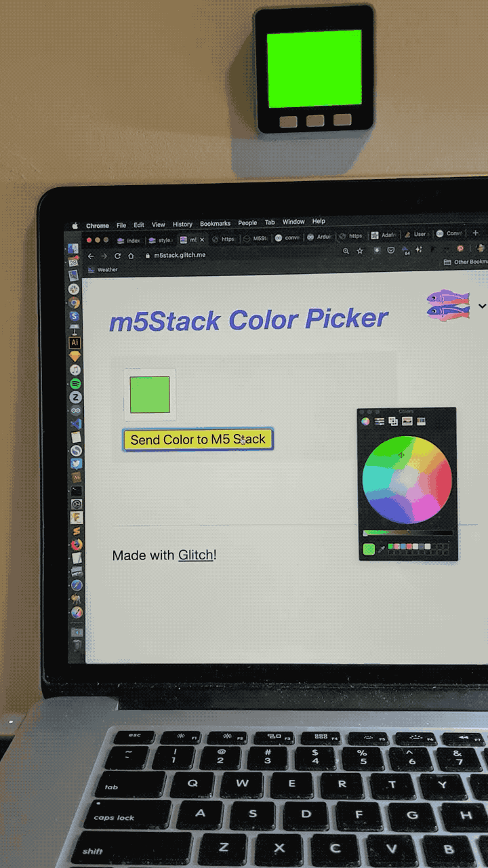The height and width of the screenshot is (868, 488).
Task: Open iTunes from the Dock
Action: tap(75, 370)
